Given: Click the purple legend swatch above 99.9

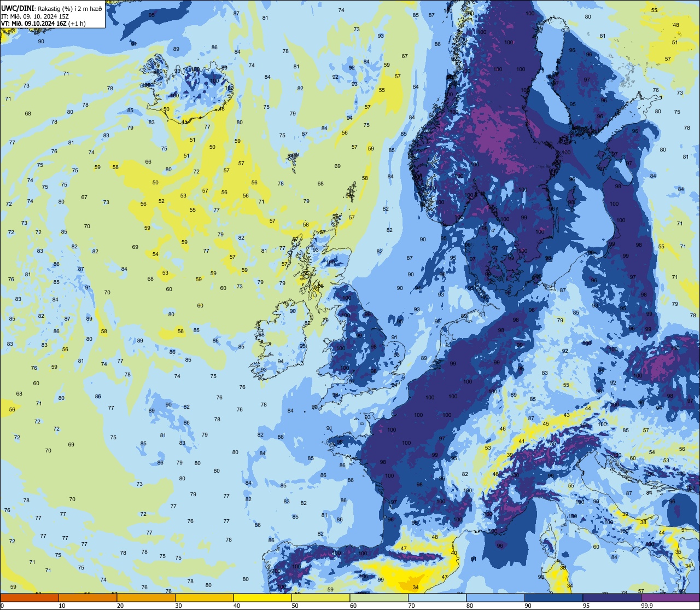Looking at the screenshot, I should pos(670,597).
